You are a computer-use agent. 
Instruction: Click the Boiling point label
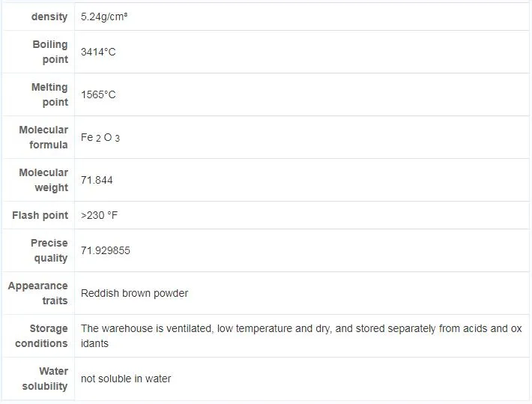[x=50, y=52]
